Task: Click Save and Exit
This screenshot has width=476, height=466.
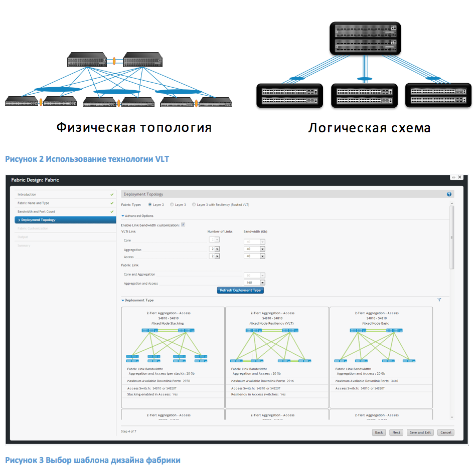Action: click(420, 432)
